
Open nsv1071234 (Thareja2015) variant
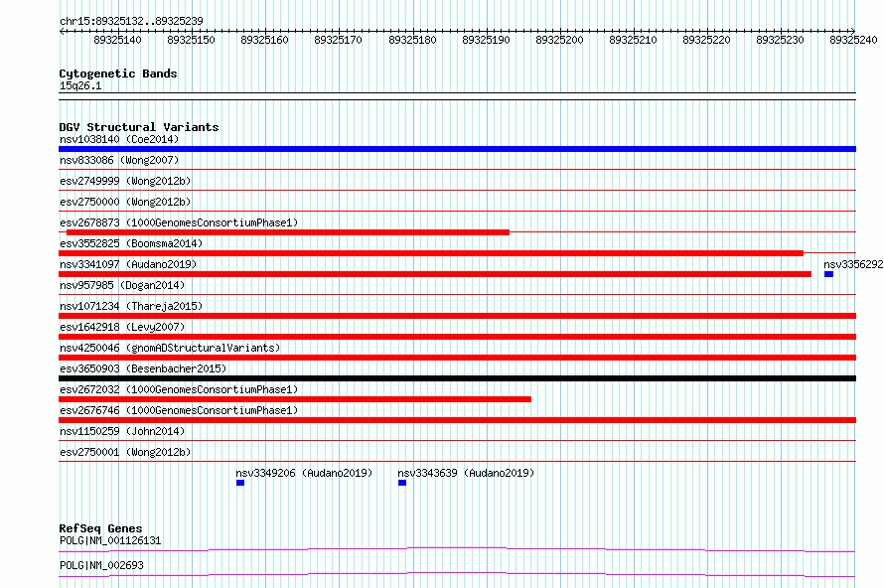(131, 306)
